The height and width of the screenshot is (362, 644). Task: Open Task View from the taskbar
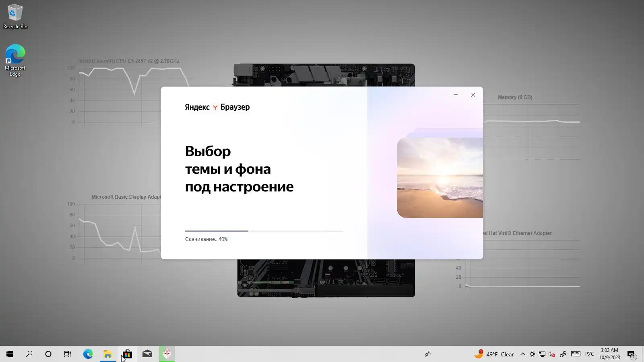(x=68, y=354)
